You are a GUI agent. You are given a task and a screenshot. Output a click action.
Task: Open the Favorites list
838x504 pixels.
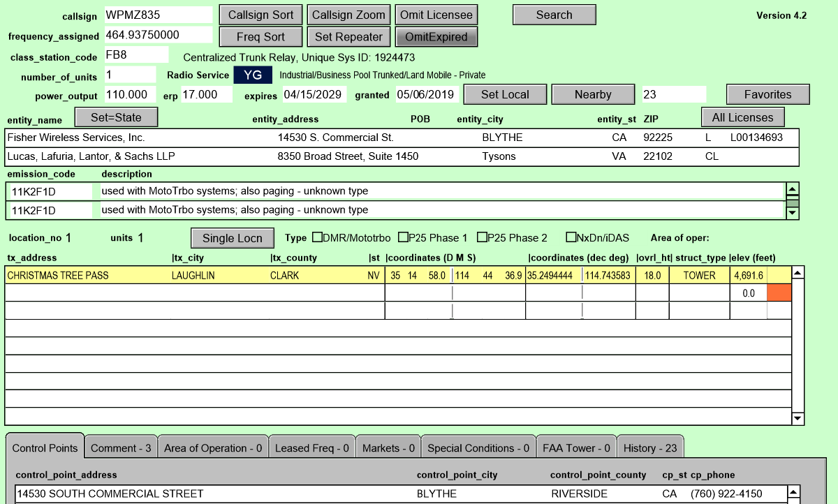[x=767, y=94]
